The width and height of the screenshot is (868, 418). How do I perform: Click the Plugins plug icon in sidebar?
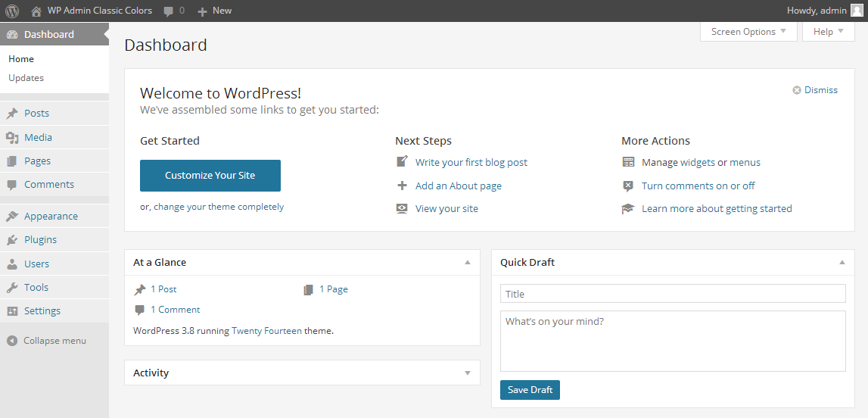[x=12, y=240]
